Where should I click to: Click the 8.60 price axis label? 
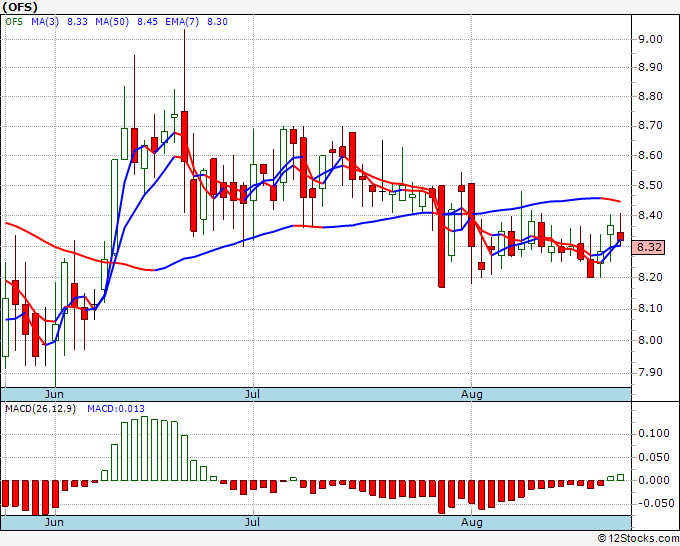pos(651,155)
